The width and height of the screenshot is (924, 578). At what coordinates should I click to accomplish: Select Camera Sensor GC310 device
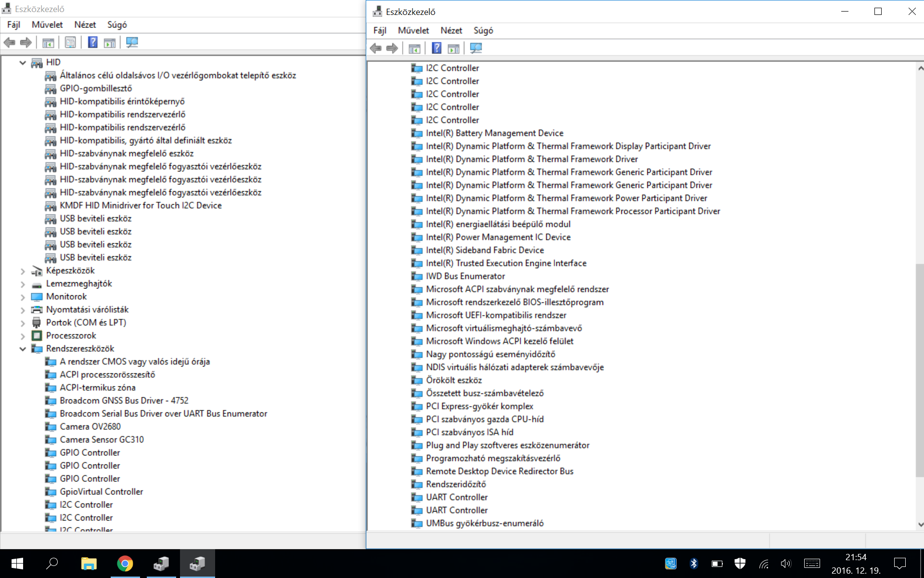coord(102,439)
